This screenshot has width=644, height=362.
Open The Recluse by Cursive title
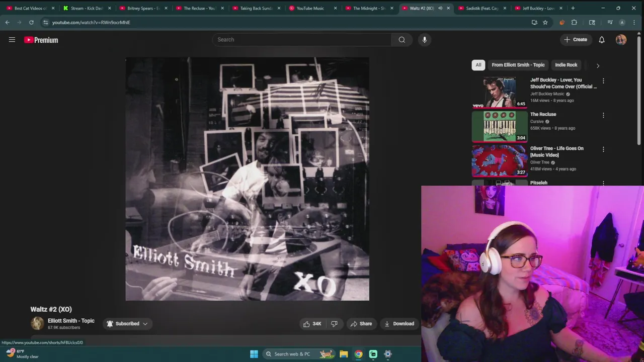click(543, 114)
